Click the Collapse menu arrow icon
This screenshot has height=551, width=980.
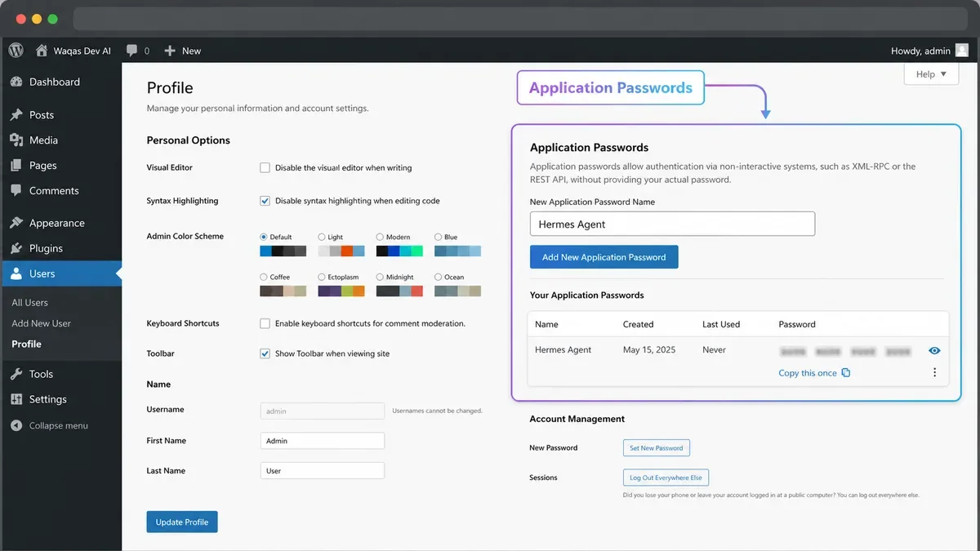(x=16, y=425)
